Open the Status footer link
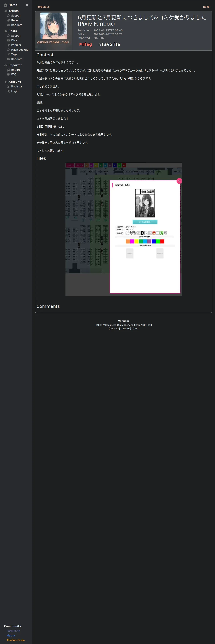Screen dimensions: 215x644 [126, 329]
